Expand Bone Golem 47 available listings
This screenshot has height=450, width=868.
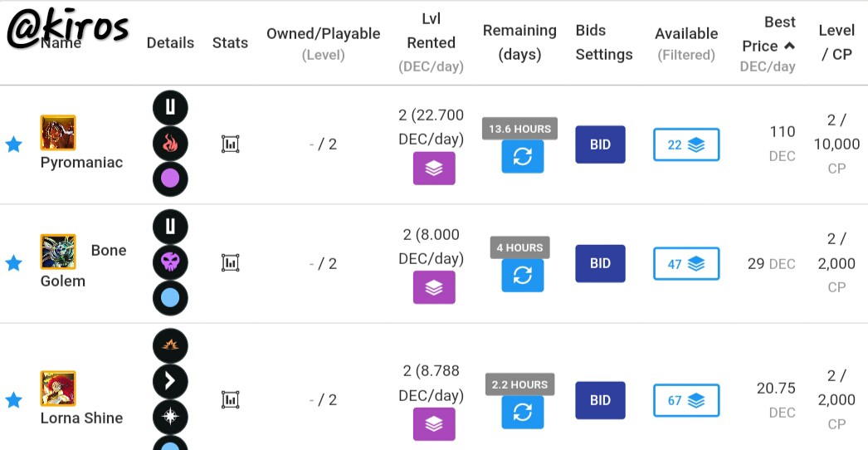[686, 264]
